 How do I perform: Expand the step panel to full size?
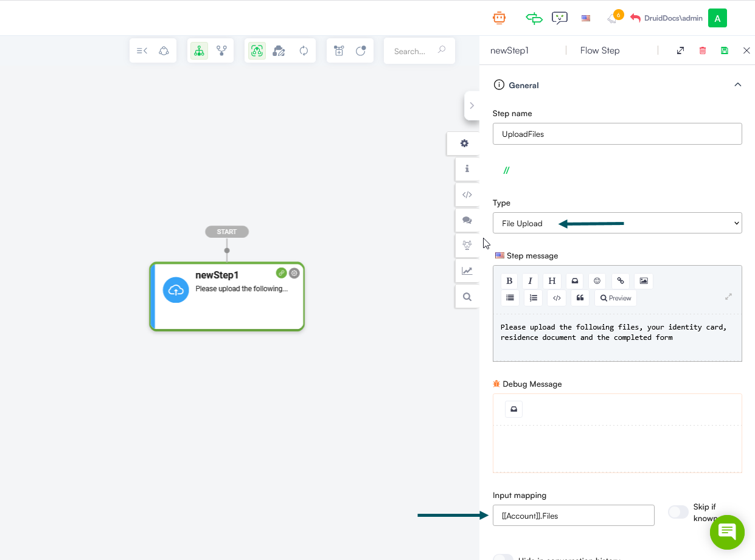680,50
